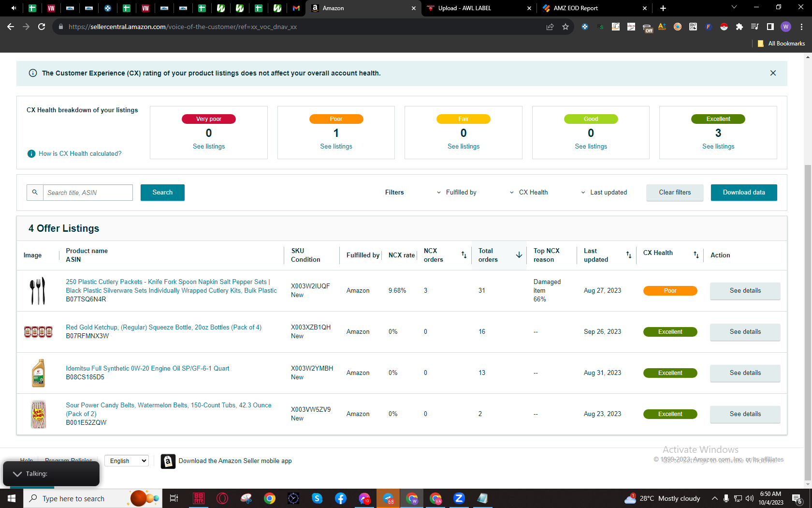See details for Red Gold Ketchup

(745, 332)
